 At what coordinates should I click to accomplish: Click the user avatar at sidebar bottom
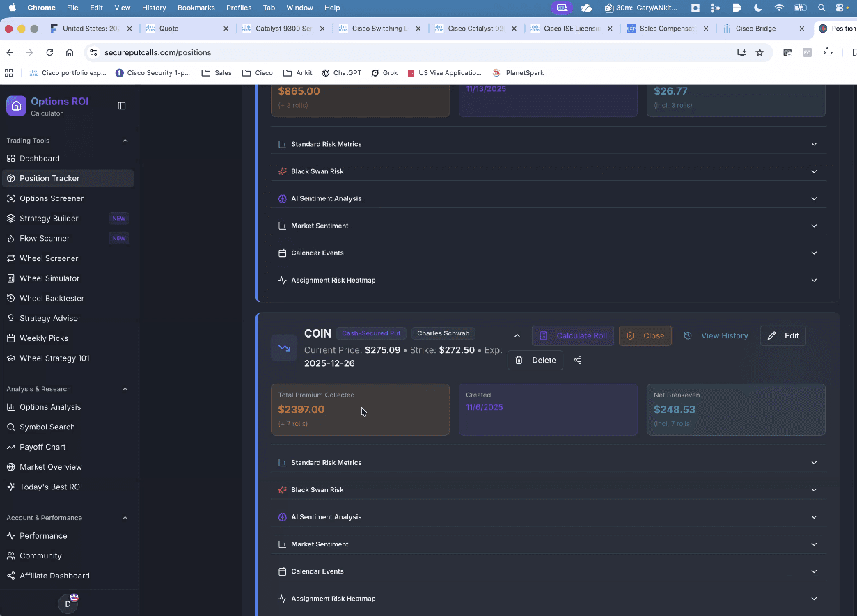click(x=68, y=603)
